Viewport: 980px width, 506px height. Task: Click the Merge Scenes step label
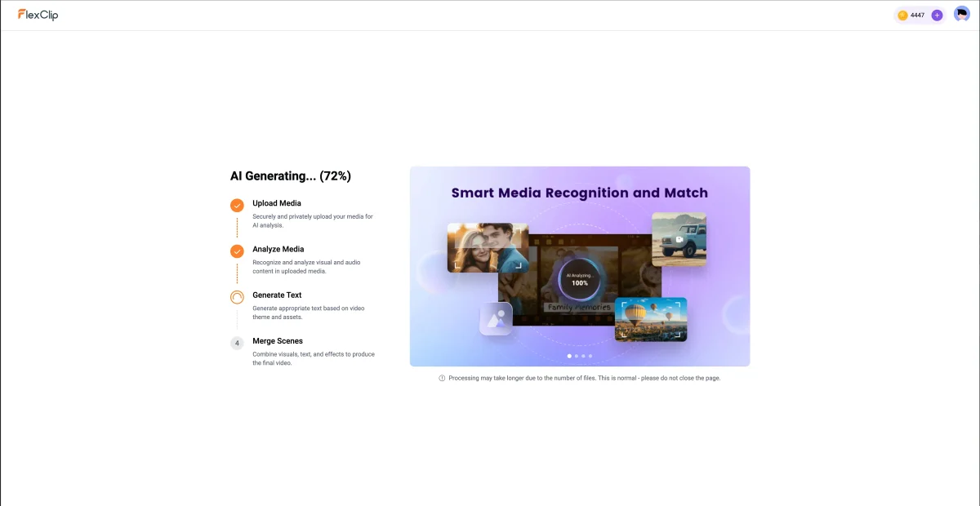click(278, 340)
